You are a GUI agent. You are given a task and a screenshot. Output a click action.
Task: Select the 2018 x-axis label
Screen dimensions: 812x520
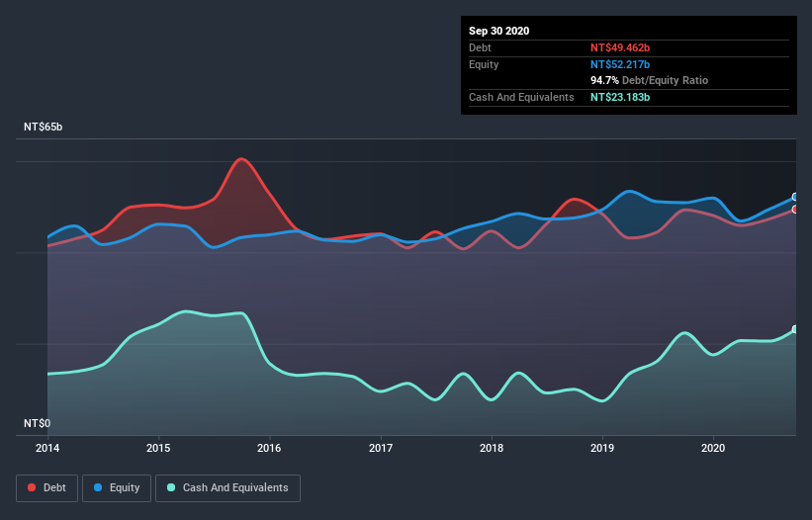(x=492, y=448)
